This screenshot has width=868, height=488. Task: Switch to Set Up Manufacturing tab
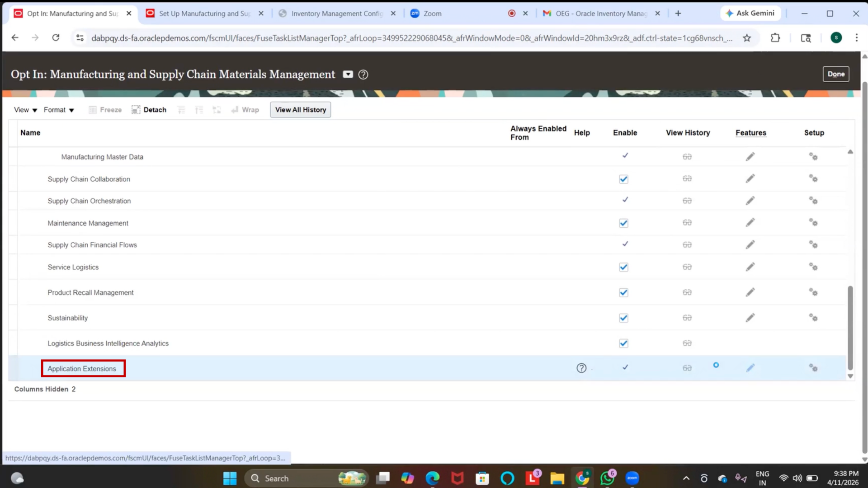tap(205, 14)
